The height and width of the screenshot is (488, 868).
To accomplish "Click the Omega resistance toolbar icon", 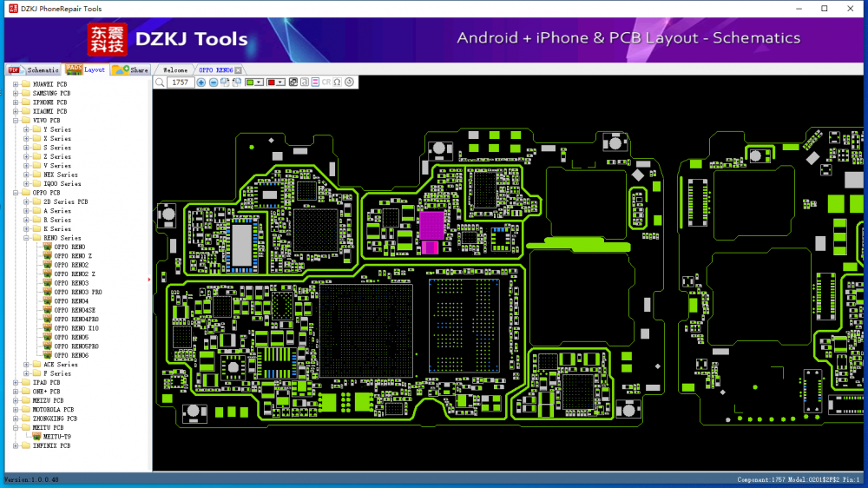I will [x=337, y=82].
